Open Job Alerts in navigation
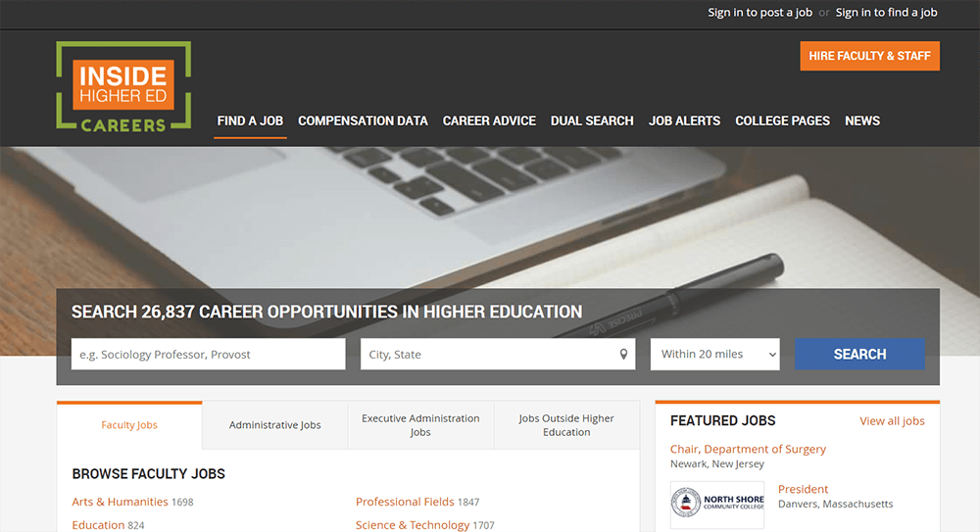 click(684, 121)
